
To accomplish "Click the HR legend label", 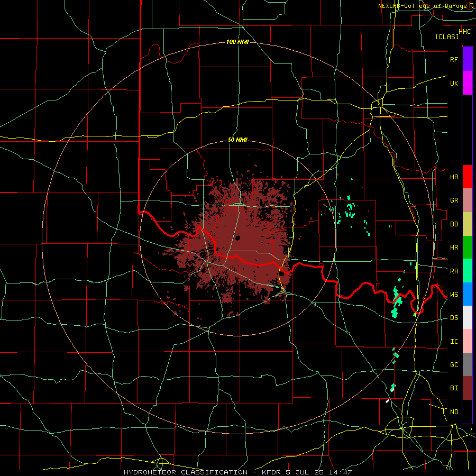I will (x=454, y=248).
